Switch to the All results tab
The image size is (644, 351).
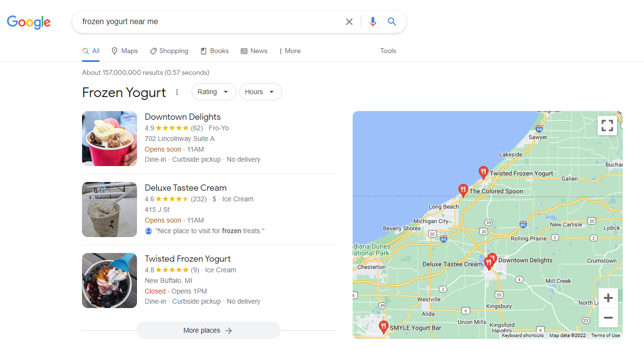click(x=91, y=51)
